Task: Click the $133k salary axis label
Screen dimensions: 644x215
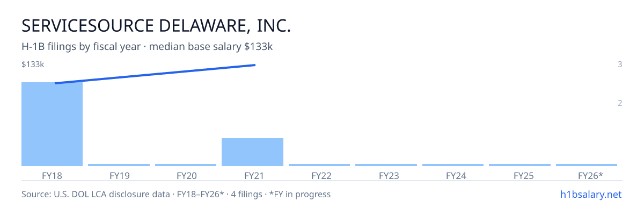Action: pyautogui.click(x=33, y=64)
